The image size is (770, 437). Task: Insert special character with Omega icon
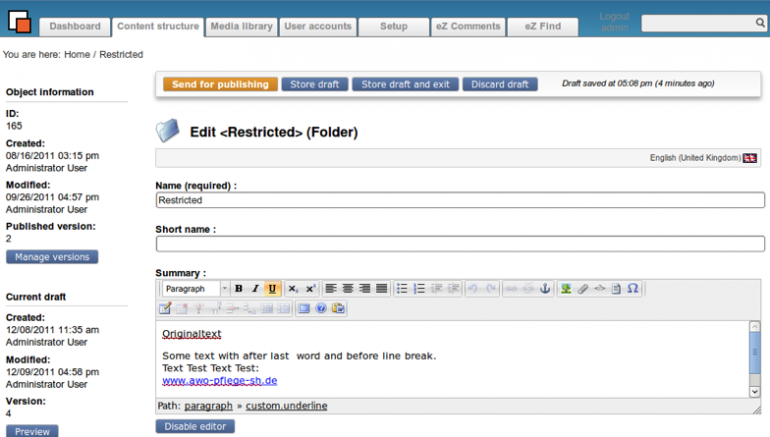tap(633, 289)
